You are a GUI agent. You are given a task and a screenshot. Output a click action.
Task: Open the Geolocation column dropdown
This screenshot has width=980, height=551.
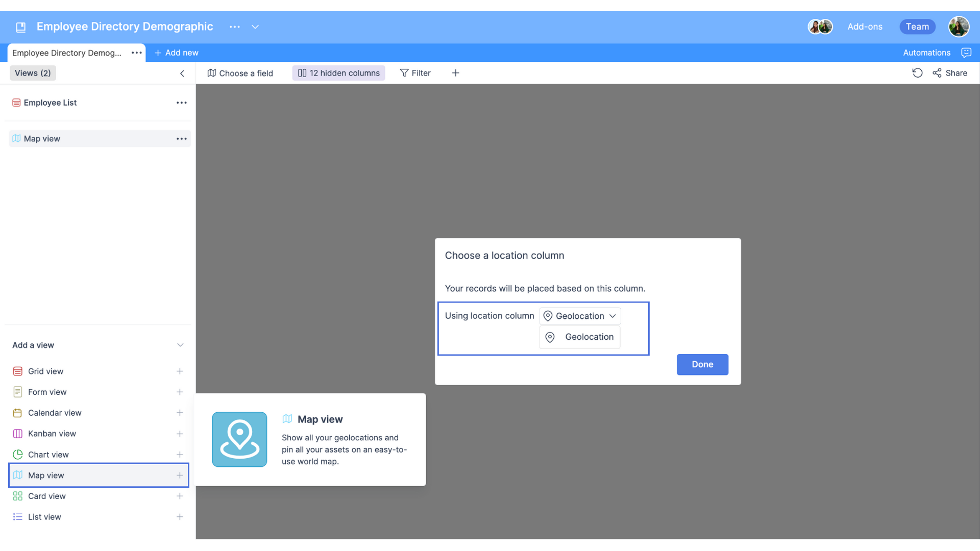tap(580, 316)
